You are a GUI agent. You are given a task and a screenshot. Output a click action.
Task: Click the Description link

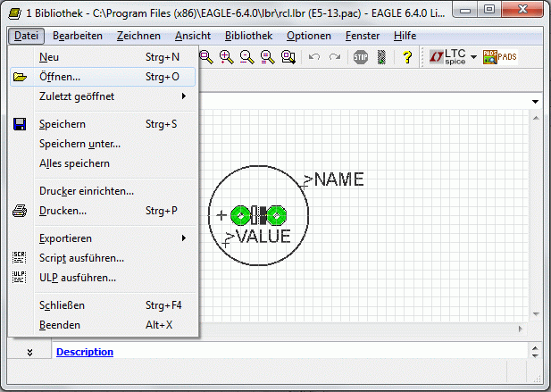(85, 352)
